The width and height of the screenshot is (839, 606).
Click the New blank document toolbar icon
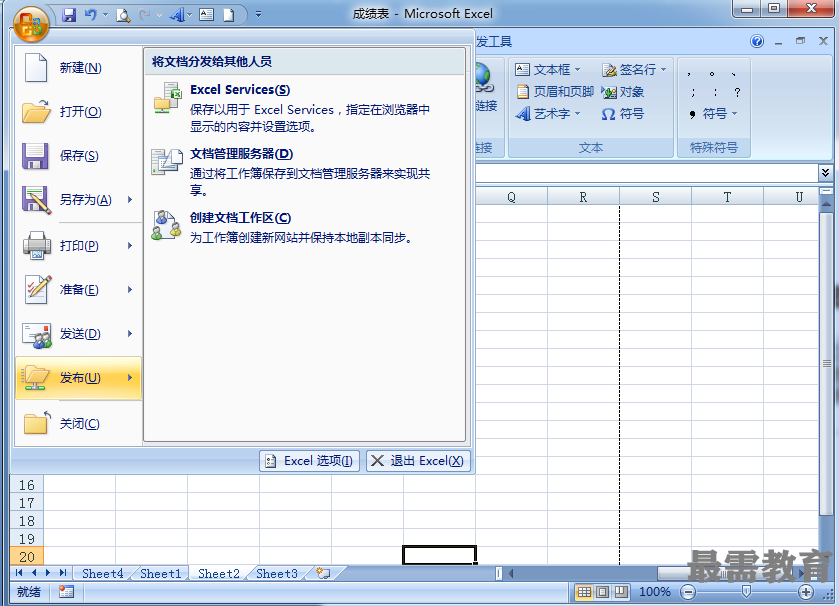click(228, 15)
